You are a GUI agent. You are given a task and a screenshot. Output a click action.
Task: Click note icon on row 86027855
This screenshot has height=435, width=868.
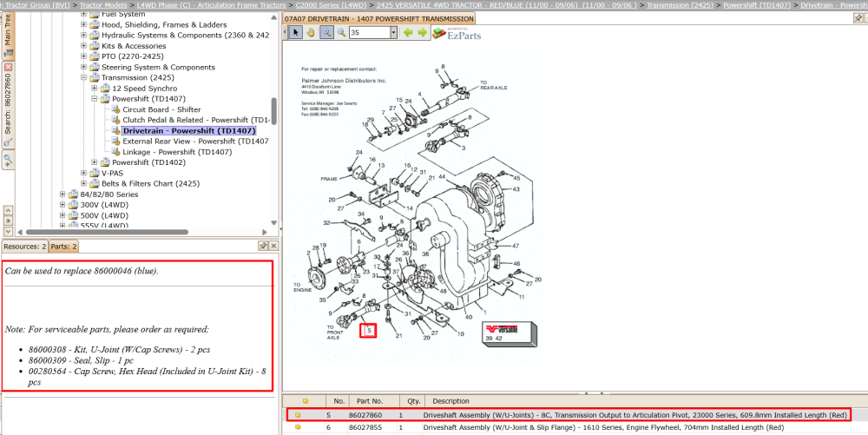point(298,428)
